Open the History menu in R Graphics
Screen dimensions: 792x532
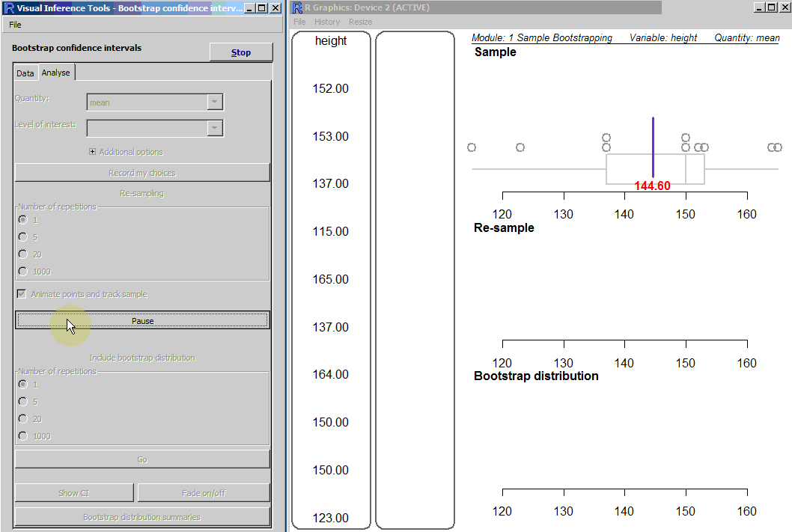click(x=327, y=22)
